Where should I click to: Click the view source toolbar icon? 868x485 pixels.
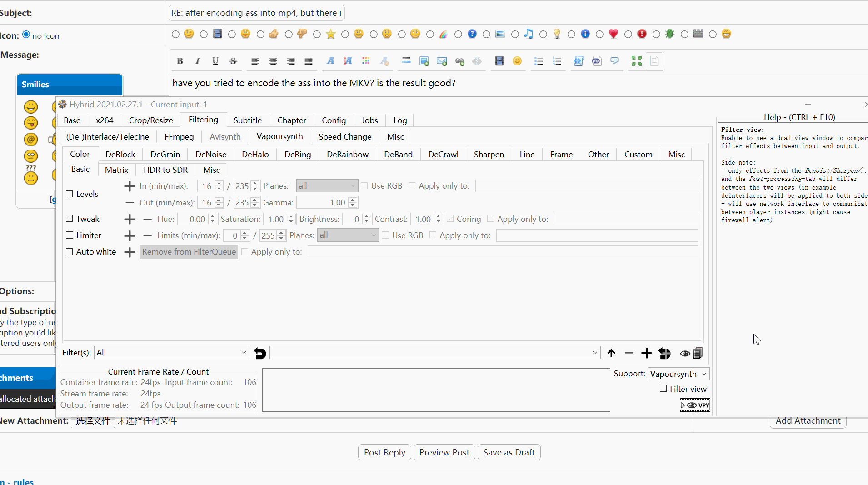pos(654,61)
